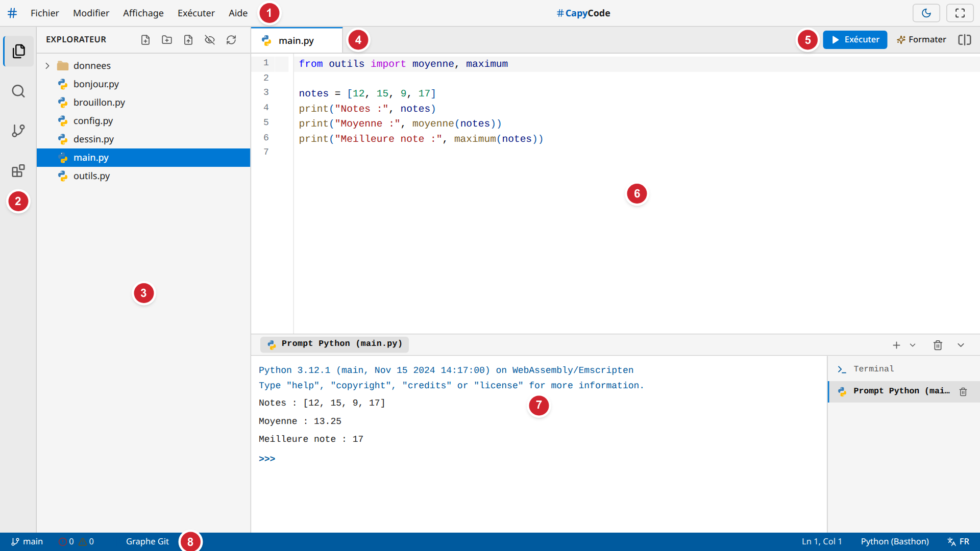Remove Prompt Python session from terminal list

[x=963, y=392]
